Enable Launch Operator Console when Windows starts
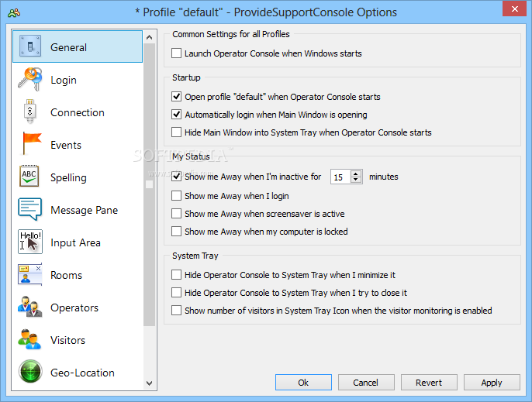532x402 pixels. [176, 53]
